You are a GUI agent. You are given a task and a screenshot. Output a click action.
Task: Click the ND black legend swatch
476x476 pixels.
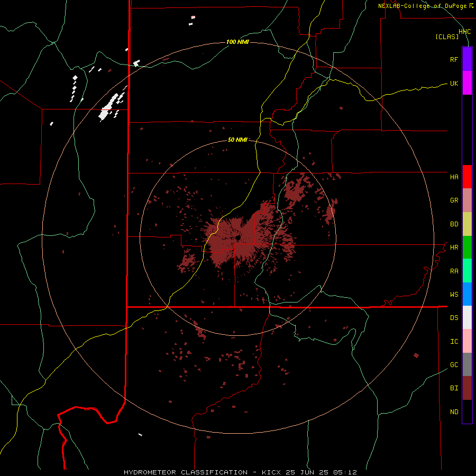(467, 411)
